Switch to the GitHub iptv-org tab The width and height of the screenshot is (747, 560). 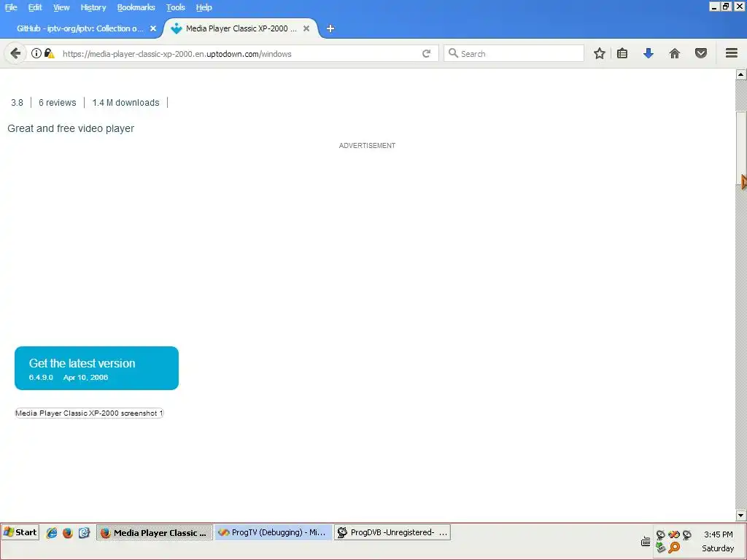(x=80, y=28)
